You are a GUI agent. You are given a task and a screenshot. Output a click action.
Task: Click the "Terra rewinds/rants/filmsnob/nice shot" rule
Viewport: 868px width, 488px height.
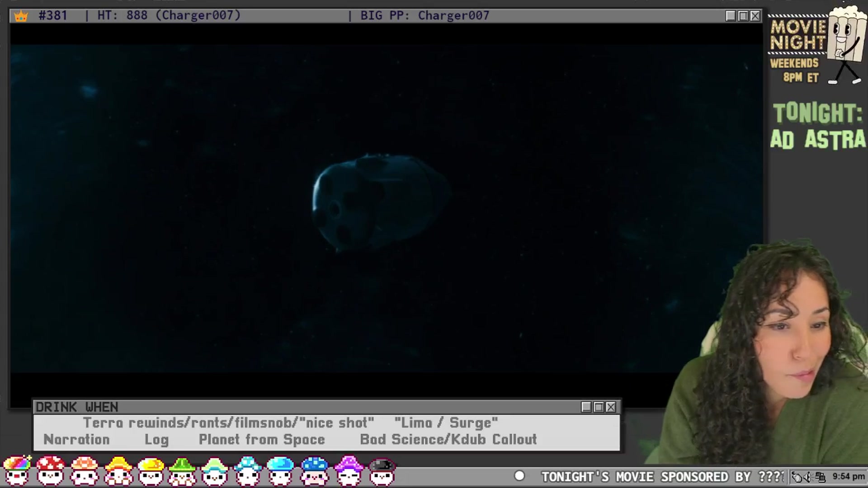(x=229, y=423)
